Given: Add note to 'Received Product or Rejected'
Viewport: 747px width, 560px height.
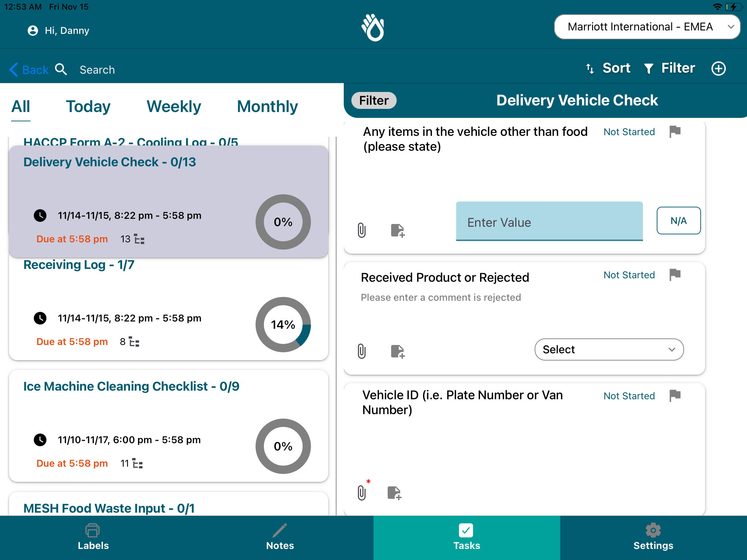Looking at the screenshot, I should pyautogui.click(x=397, y=352).
